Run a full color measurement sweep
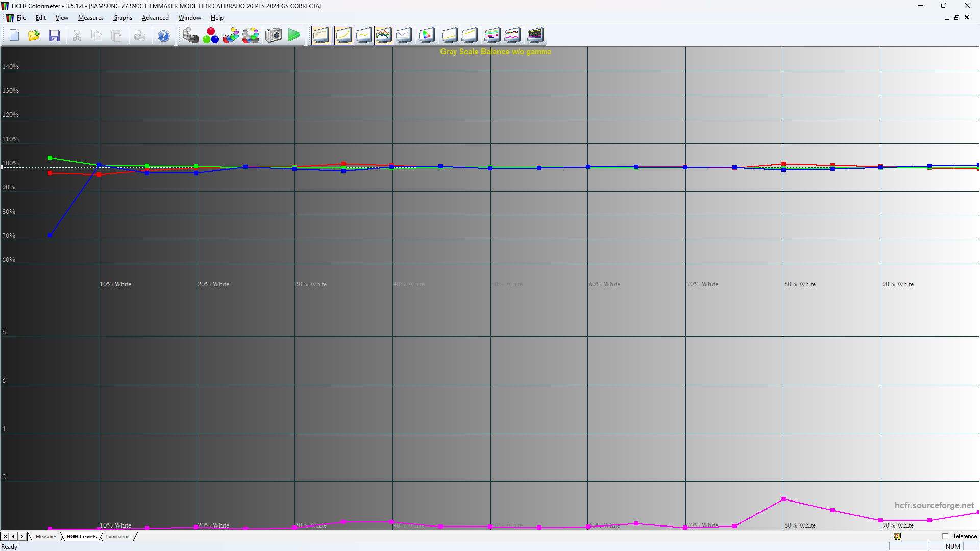The width and height of the screenshot is (980, 551). (x=251, y=35)
